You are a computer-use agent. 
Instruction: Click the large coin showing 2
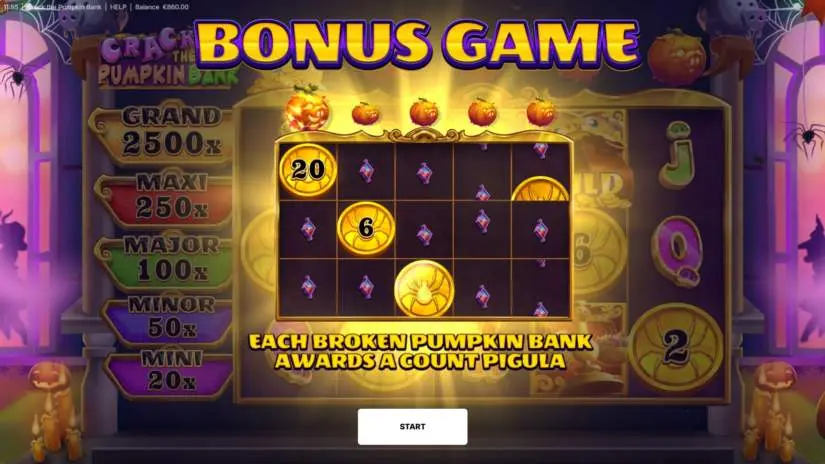pos(676,347)
